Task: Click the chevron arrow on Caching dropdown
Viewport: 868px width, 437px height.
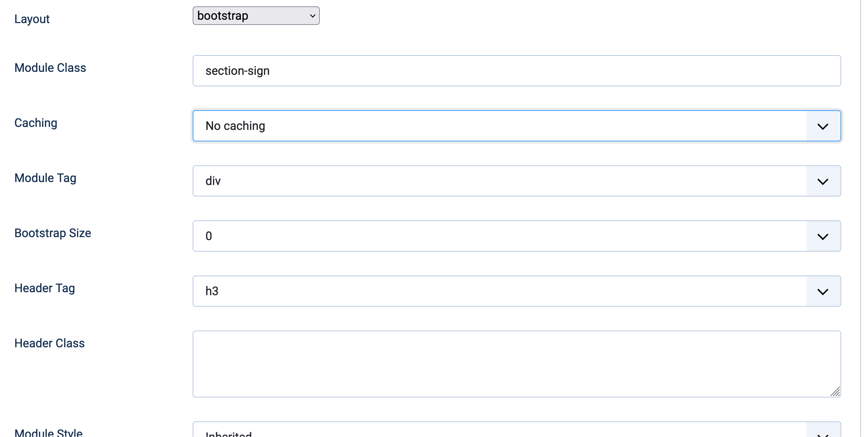Action: [823, 126]
